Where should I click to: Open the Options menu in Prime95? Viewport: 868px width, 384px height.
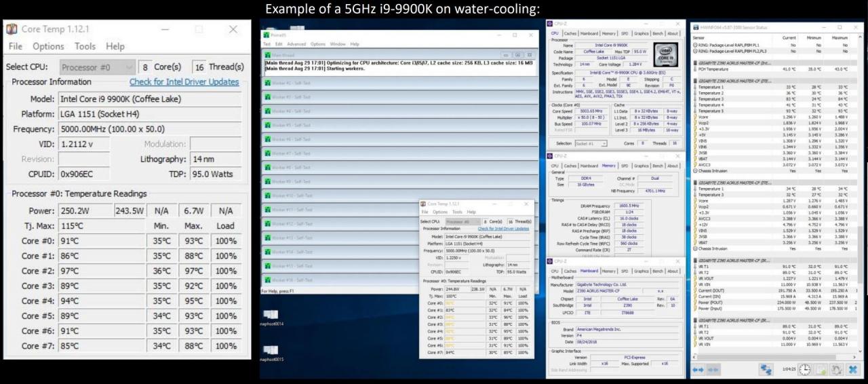click(x=318, y=44)
